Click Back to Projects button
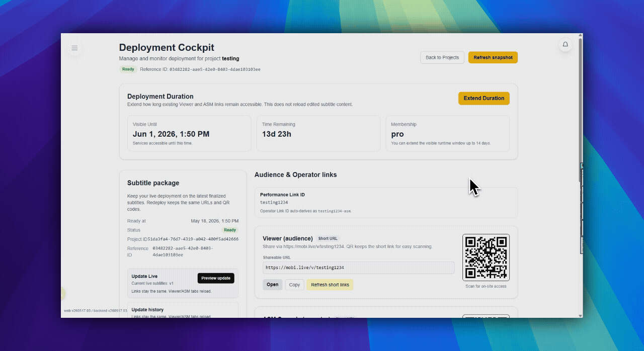 (x=442, y=57)
